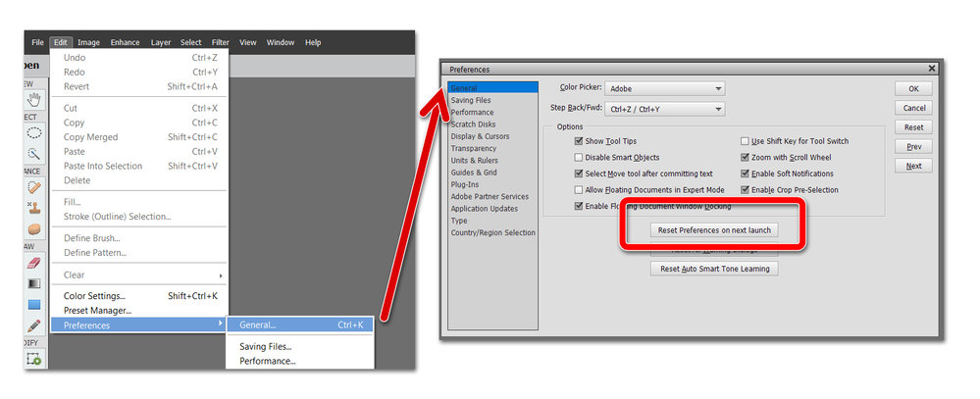This screenshot has width=980, height=399.
Task: Toggle Zoom with Scroll Wheel checkbox
Action: [745, 158]
